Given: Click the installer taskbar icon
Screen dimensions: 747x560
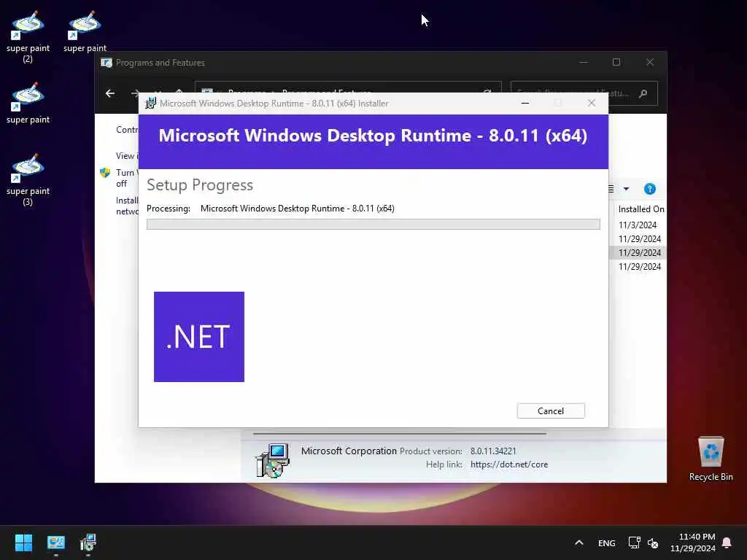Looking at the screenshot, I should pyautogui.click(x=88, y=542).
